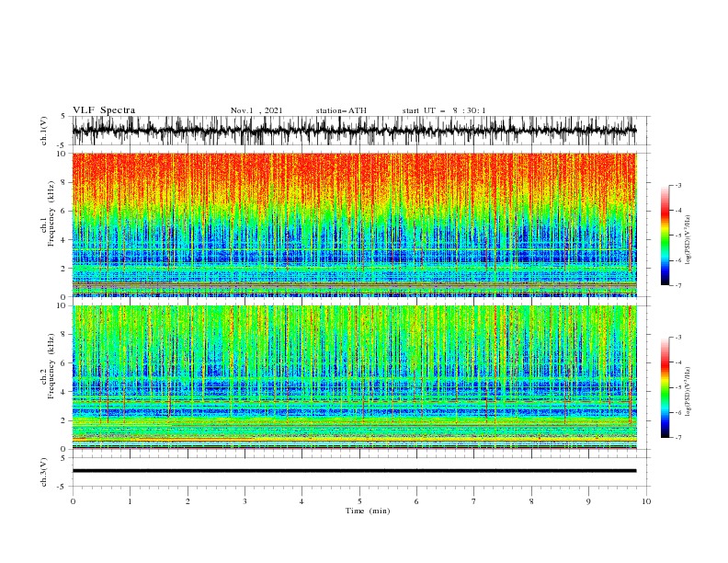
Task: Click the ch.3(V) flat black trace
Action: pyautogui.click(x=354, y=471)
